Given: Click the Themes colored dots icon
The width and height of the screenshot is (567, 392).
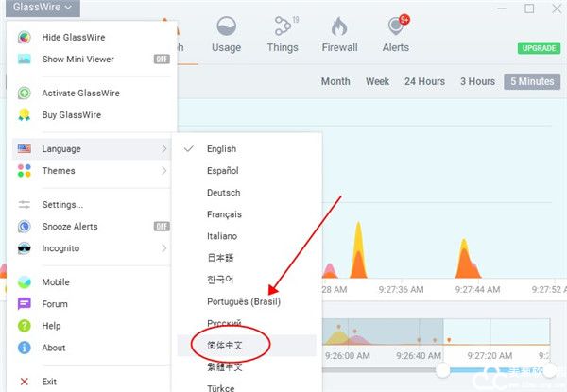Looking at the screenshot, I should (x=25, y=171).
